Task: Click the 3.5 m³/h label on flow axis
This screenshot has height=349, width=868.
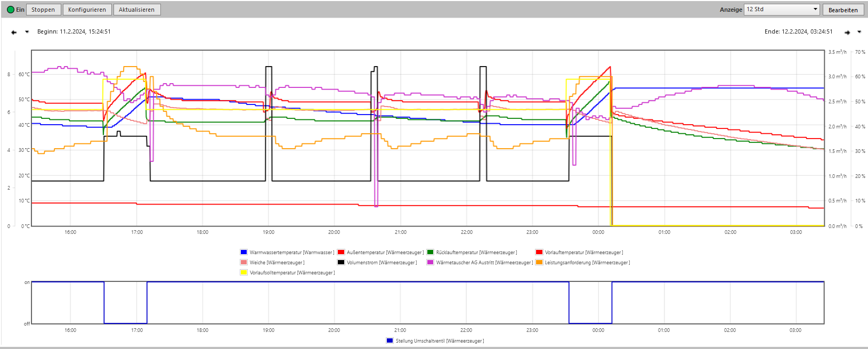Action: (837, 52)
